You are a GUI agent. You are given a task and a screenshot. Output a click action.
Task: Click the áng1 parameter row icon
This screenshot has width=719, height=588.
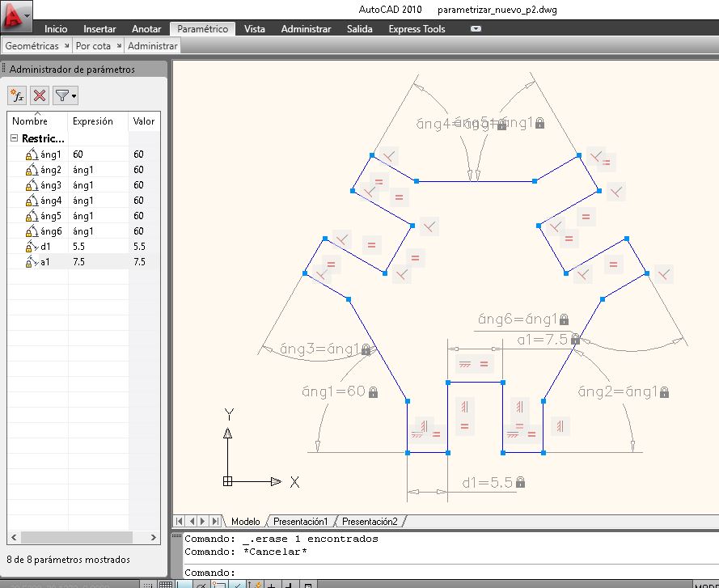point(32,154)
